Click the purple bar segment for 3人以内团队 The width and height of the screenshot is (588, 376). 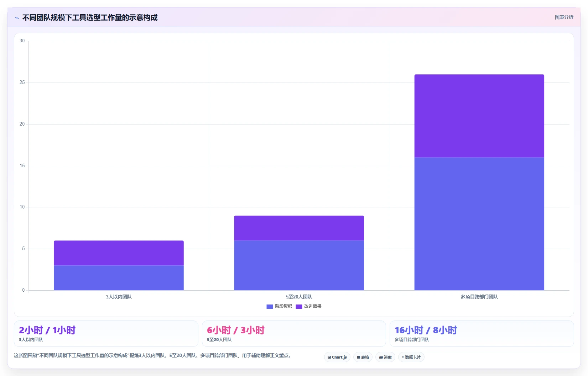pos(119,253)
